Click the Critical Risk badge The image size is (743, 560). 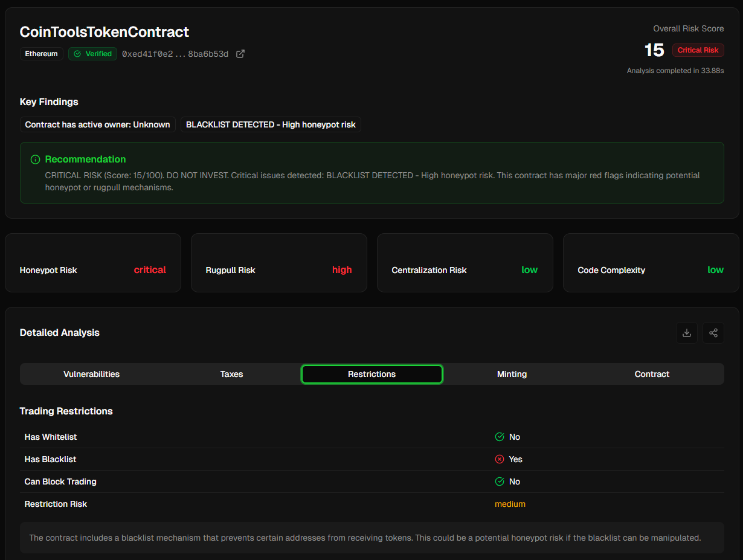point(698,50)
